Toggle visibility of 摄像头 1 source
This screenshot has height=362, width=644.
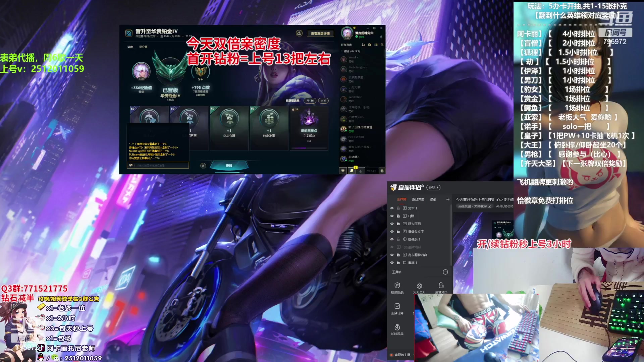click(x=392, y=239)
